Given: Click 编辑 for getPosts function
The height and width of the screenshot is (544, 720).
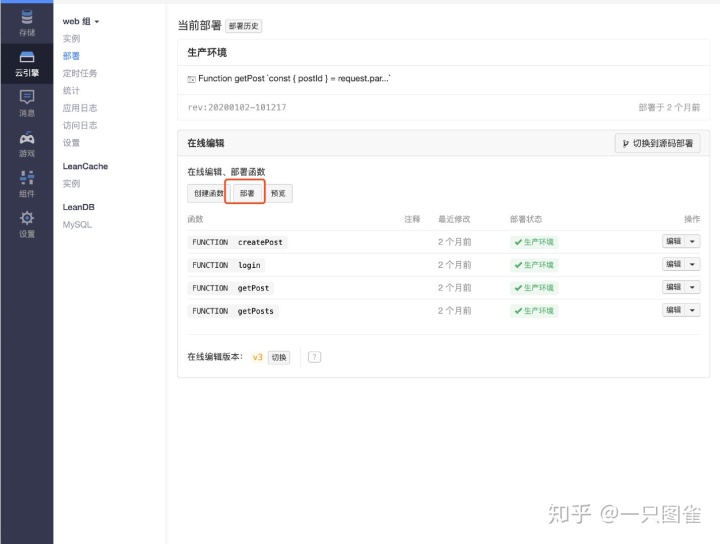Looking at the screenshot, I should coord(674,310).
